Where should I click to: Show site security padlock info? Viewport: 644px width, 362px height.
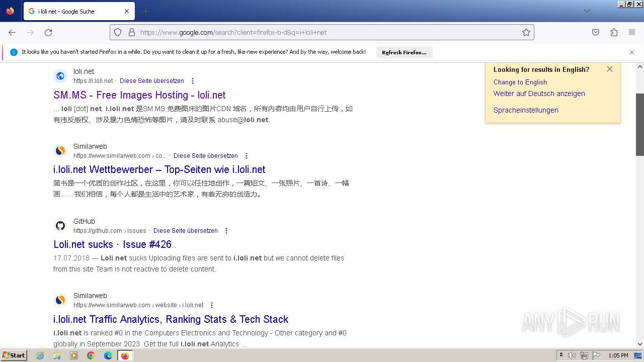[x=132, y=32]
